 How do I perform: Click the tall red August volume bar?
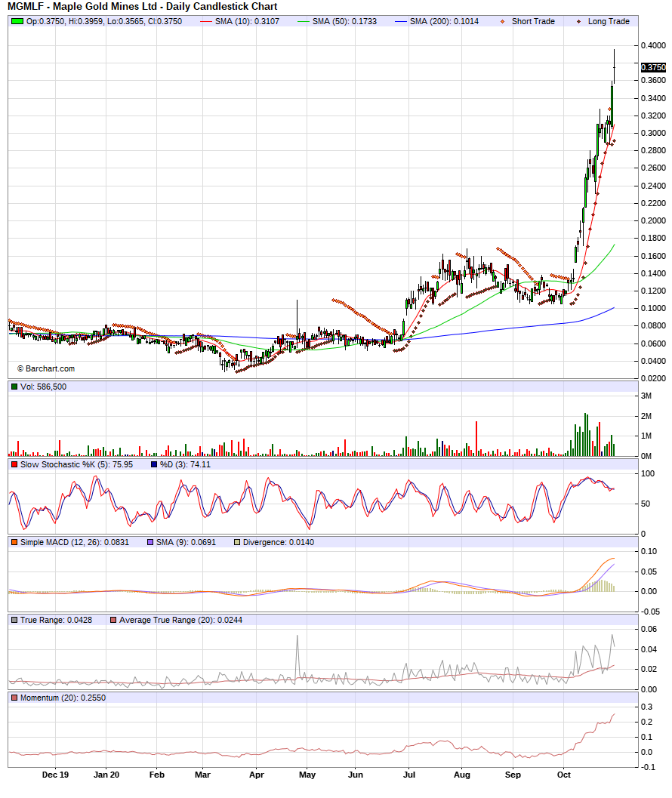(476, 439)
